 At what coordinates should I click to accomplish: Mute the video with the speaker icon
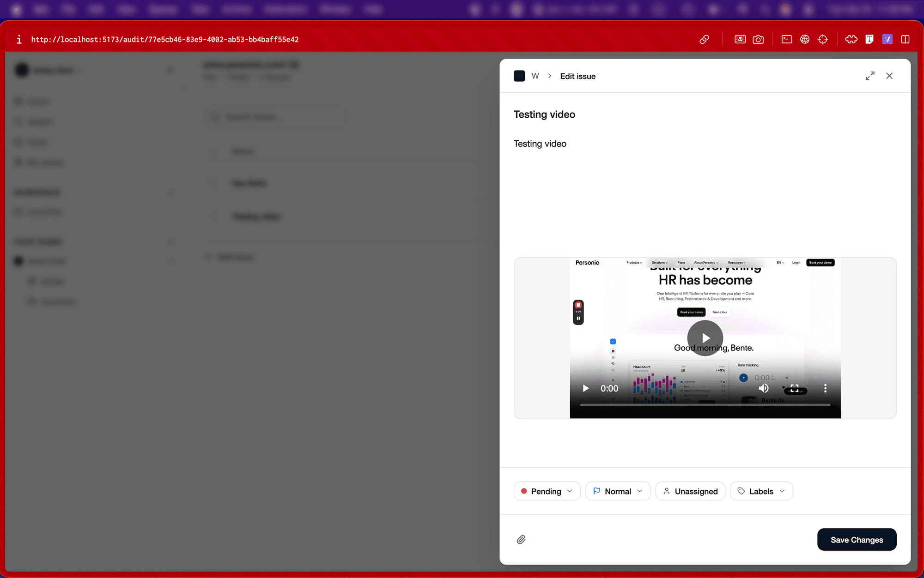coord(764,388)
